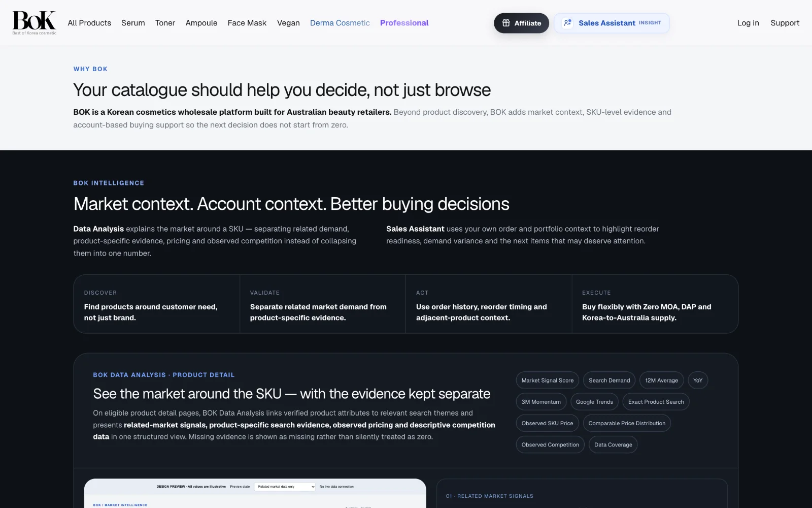Click the Log in link
812x508 pixels.
[748, 23]
